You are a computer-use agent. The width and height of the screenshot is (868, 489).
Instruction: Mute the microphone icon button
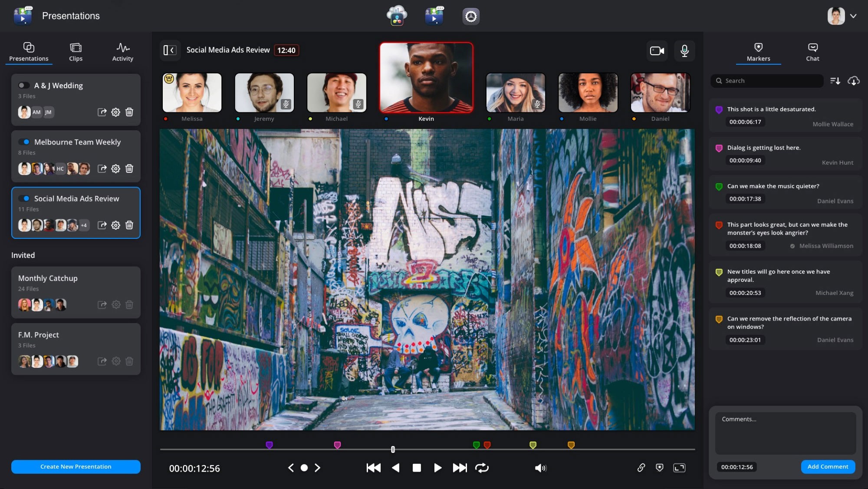tap(684, 51)
